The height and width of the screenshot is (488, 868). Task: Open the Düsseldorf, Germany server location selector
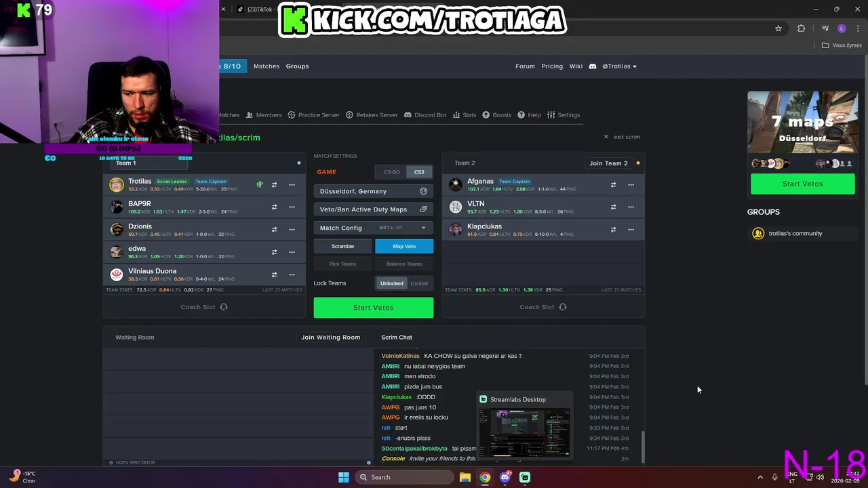coord(373,191)
